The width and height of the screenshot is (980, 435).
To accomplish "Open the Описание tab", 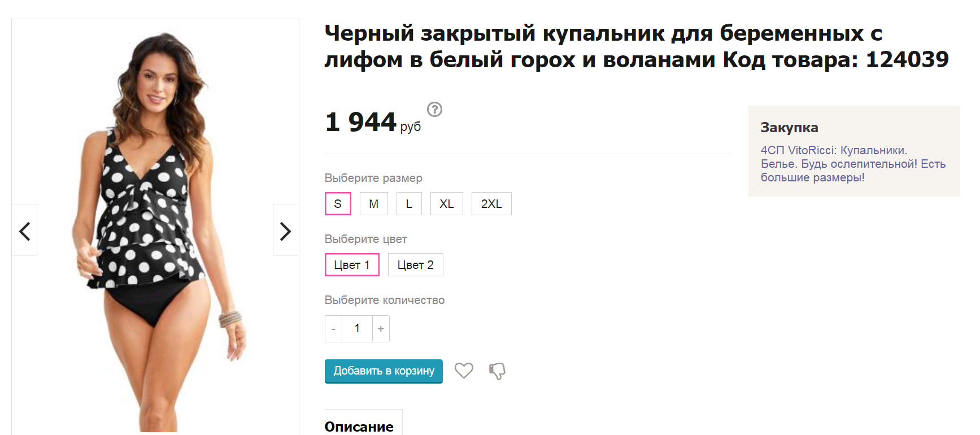I will tap(359, 427).
